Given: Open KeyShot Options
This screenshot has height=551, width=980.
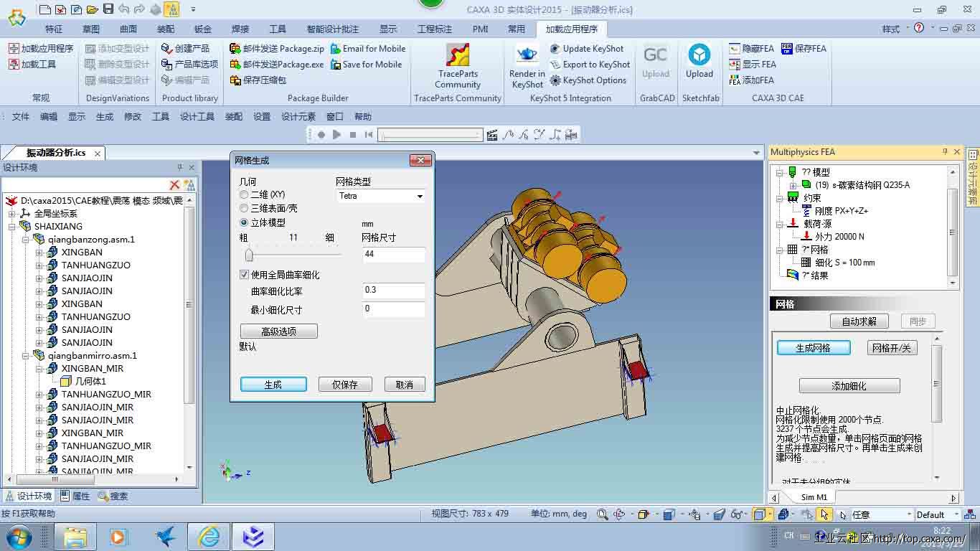Looking at the screenshot, I should [x=588, y=80].
